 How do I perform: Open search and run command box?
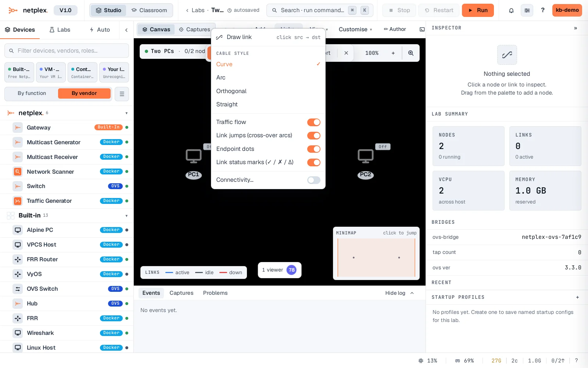[320, 10]
